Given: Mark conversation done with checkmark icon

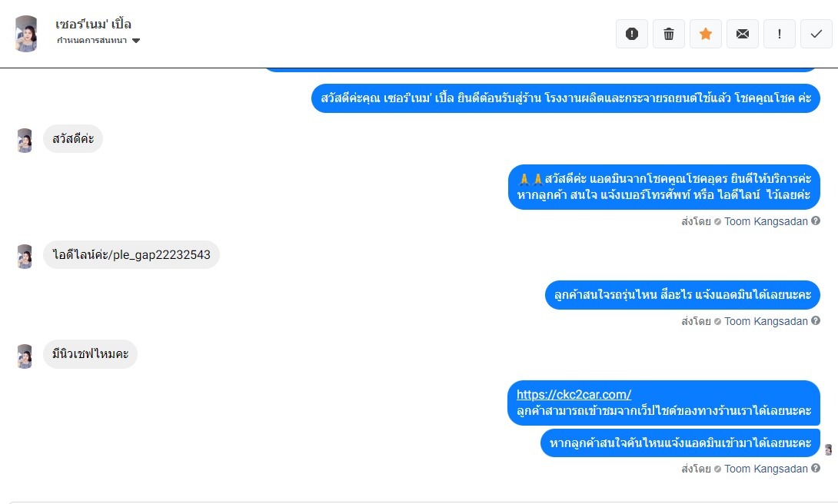Looking at the screenshot, I should pos(816,34).
